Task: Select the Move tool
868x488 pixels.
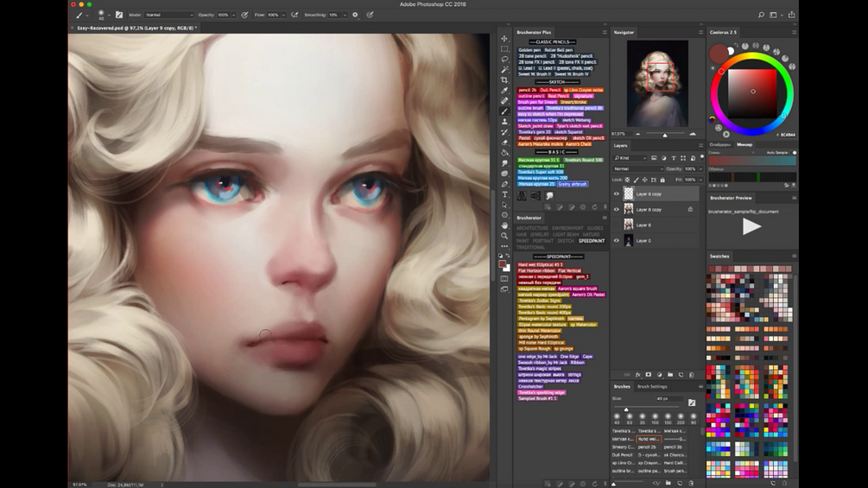Action: coord(504,39)
